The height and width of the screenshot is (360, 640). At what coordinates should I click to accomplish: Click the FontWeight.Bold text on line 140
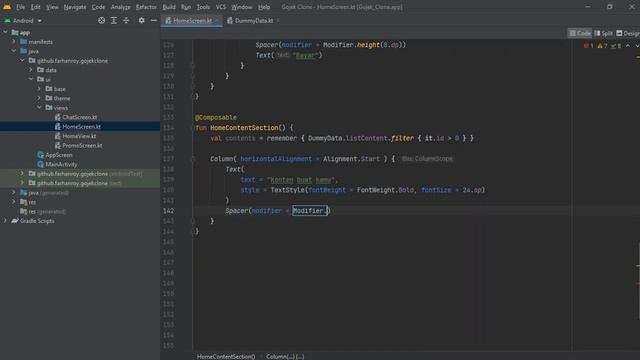point(385,190)
